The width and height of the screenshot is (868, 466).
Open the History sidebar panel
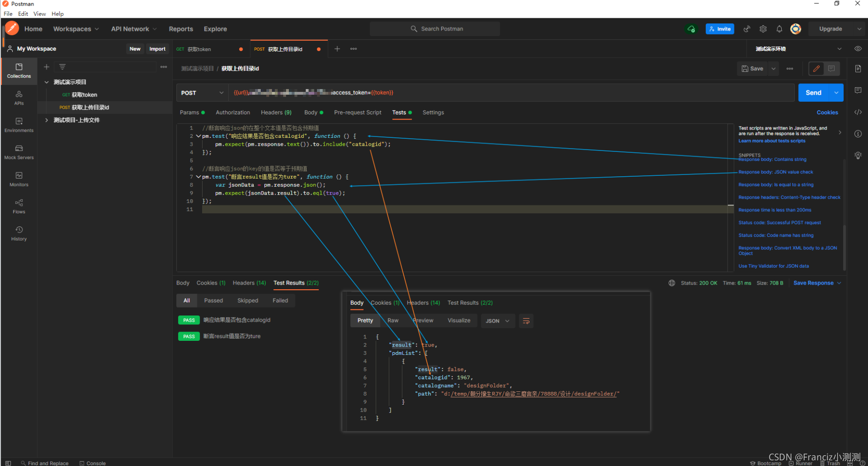coord(19,233)
